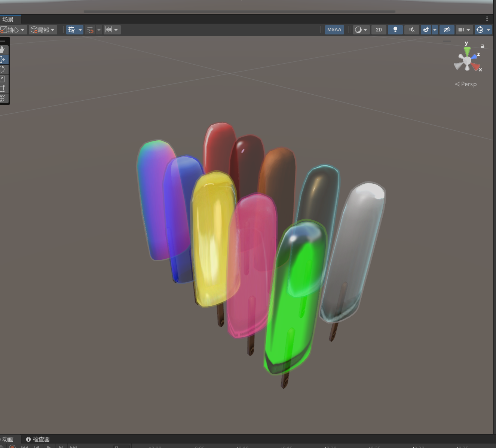Select the Hand view tool
The image size is (496, 448).
click(x=3, y=50)
